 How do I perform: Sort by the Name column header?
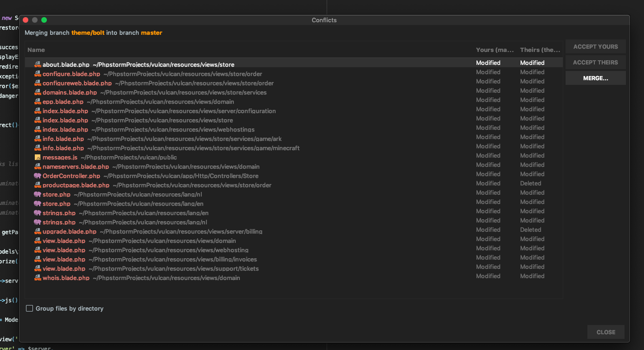coord(36,50)
